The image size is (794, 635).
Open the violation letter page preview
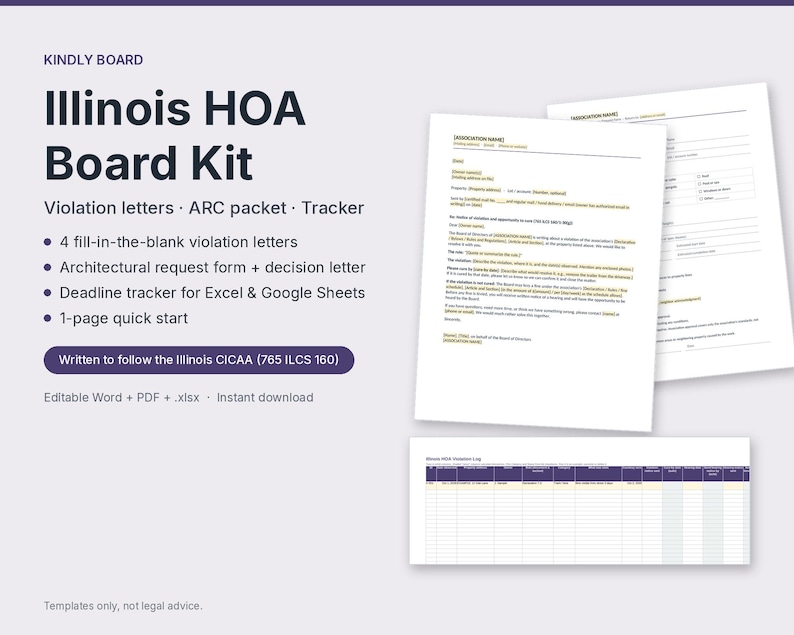[539, 272]
